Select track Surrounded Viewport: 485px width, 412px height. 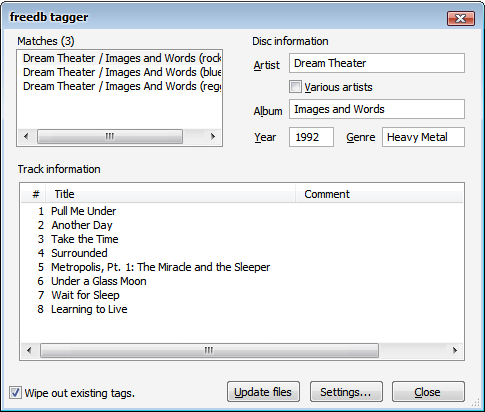point(79,253)
